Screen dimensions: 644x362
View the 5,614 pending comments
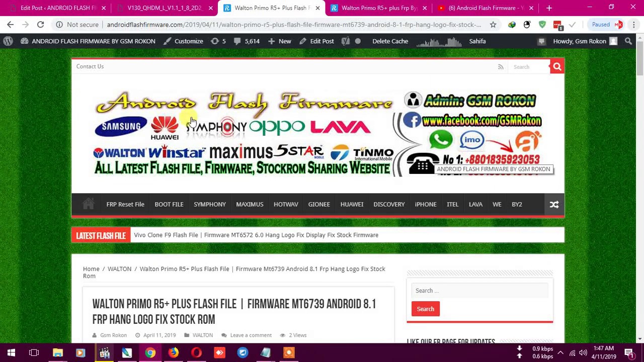247,41
